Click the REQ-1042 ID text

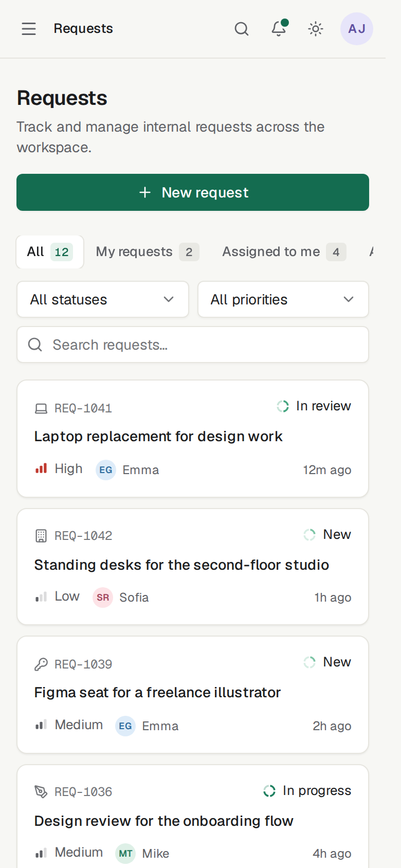[83, 536]
